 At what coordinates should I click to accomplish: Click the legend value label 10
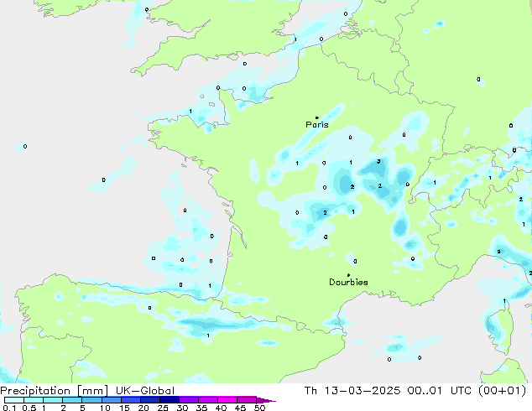(105, 408)
